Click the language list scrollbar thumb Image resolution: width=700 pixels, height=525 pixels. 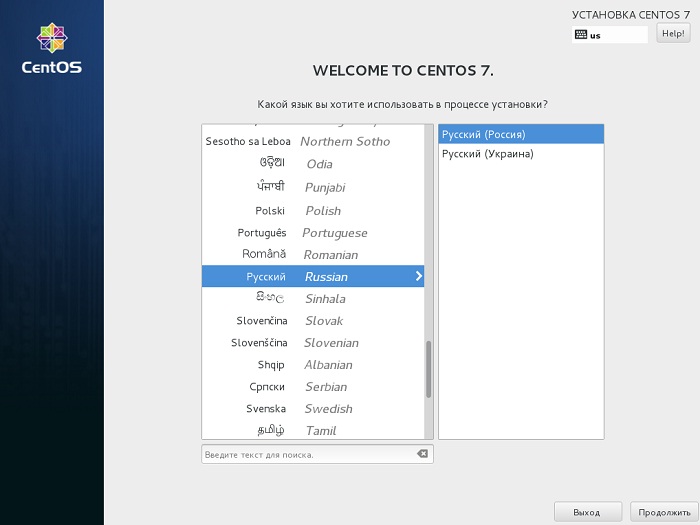pyautogui.click(x=428, y=369)
